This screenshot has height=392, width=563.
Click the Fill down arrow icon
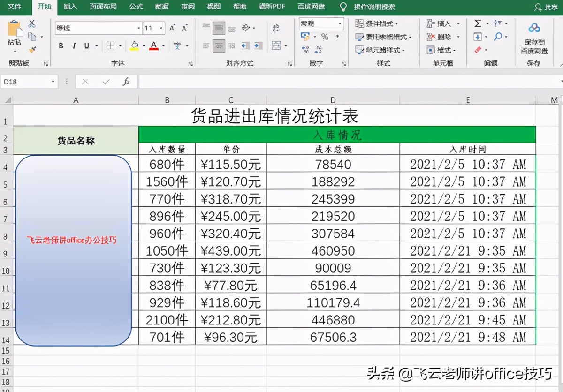[478, 37]
